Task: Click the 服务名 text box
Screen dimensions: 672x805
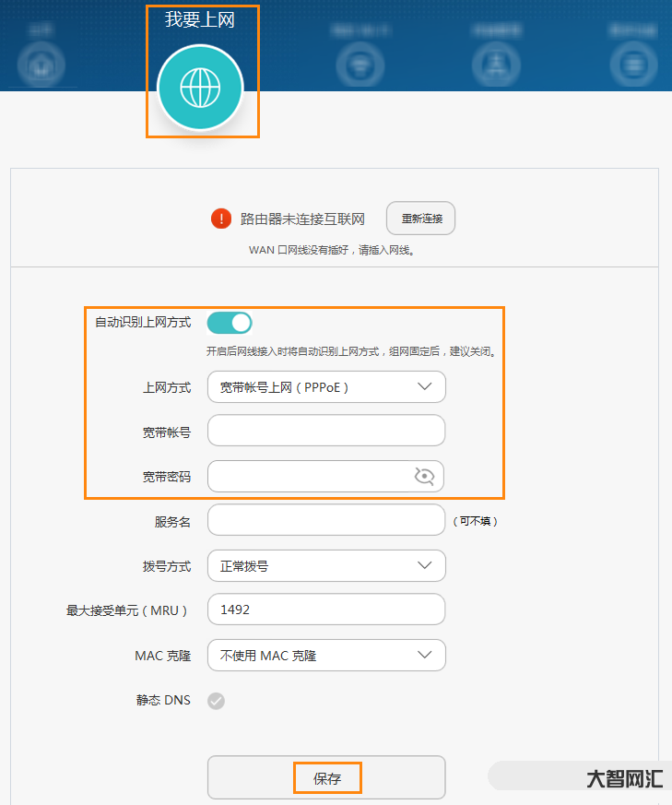Action: click(326, 521)
